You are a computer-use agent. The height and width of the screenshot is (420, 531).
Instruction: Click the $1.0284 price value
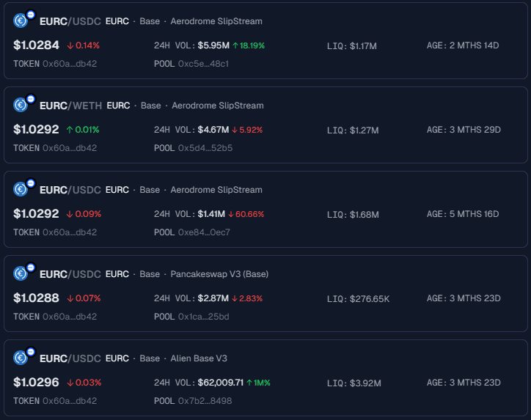pos(36,45)
